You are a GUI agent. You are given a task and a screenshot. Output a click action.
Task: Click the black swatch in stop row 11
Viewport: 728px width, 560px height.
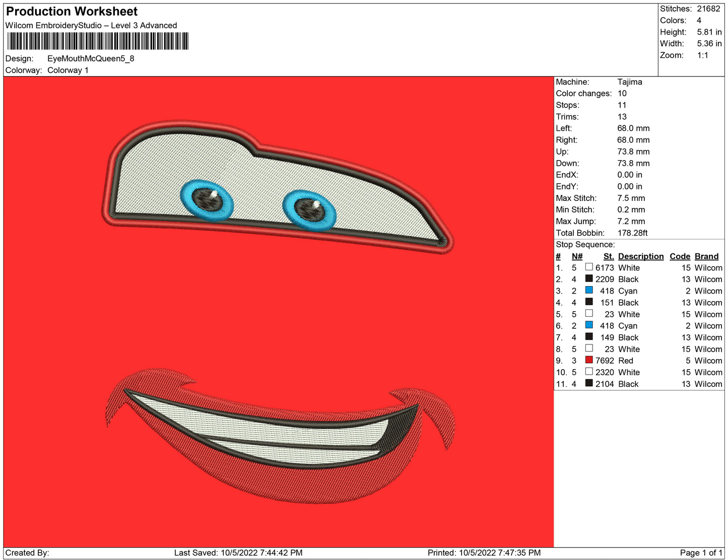(x=588, y=383)
